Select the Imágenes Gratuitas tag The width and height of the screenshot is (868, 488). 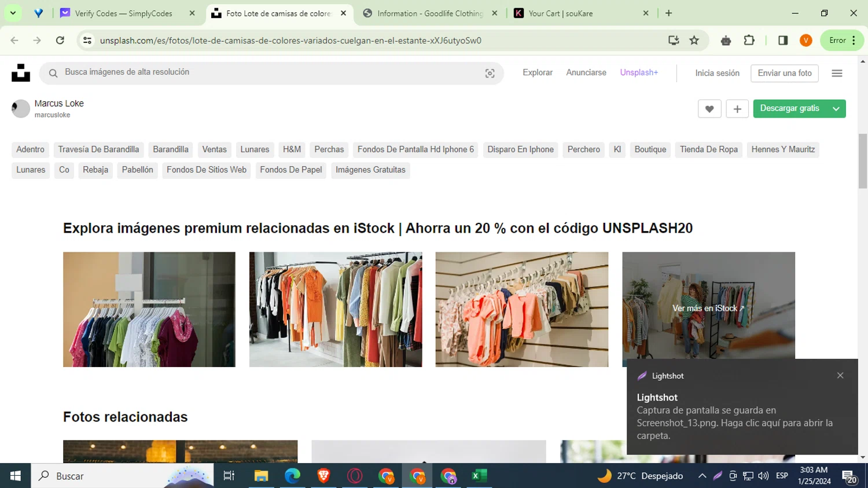point(370,170)
